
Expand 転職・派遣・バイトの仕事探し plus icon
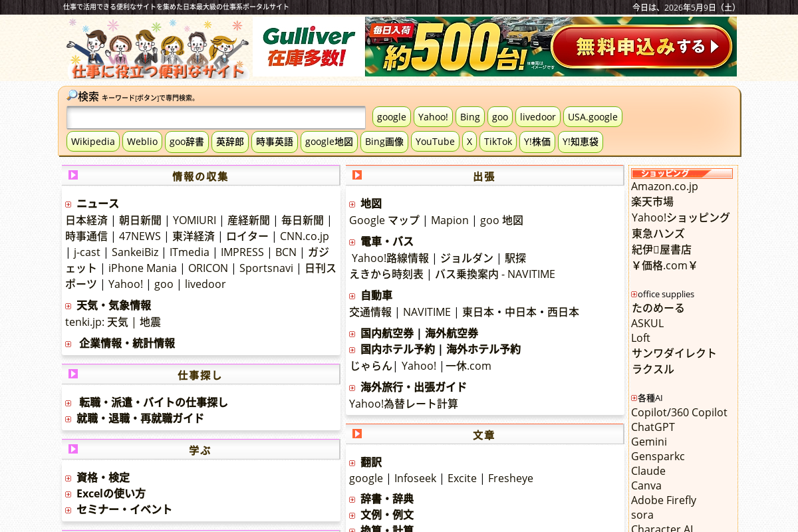pos(68,404)
